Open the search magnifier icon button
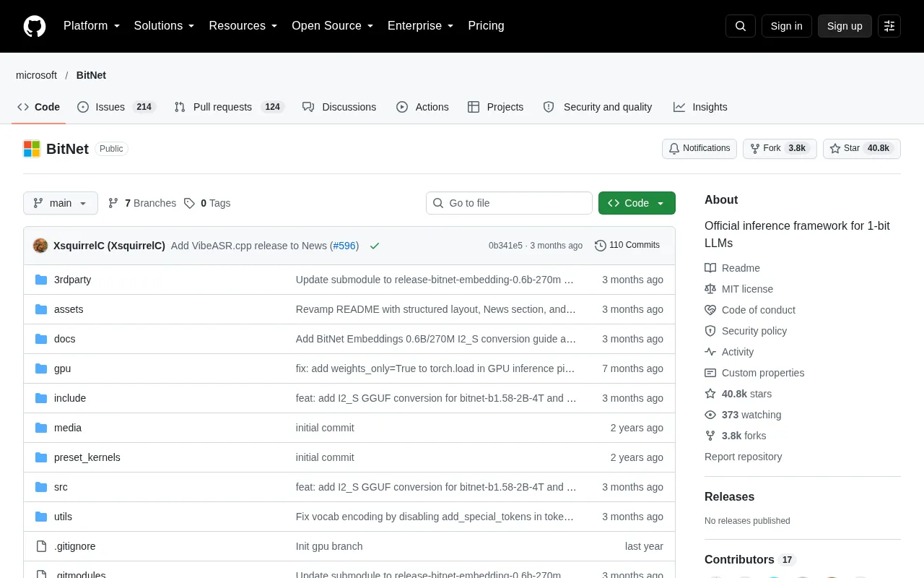 [741, 26]
